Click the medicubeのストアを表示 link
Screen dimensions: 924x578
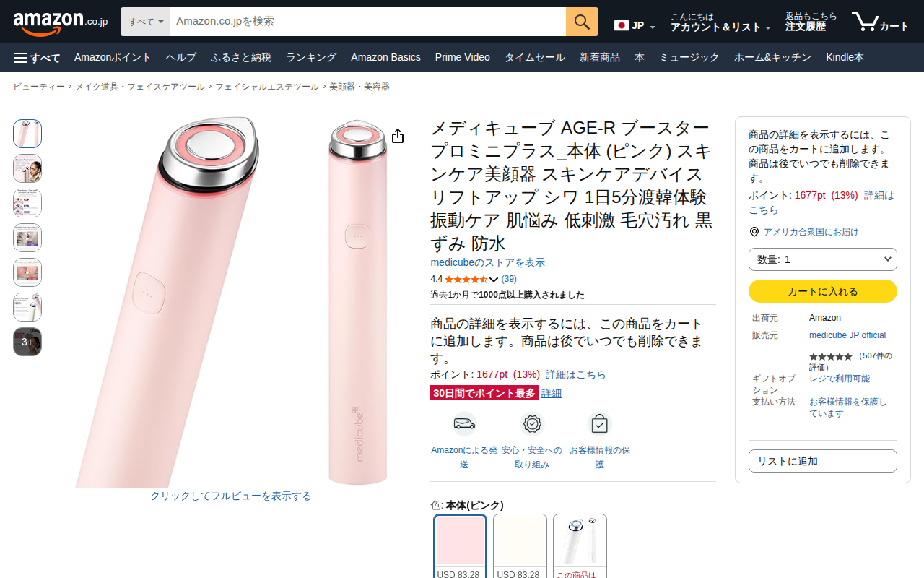488,263
